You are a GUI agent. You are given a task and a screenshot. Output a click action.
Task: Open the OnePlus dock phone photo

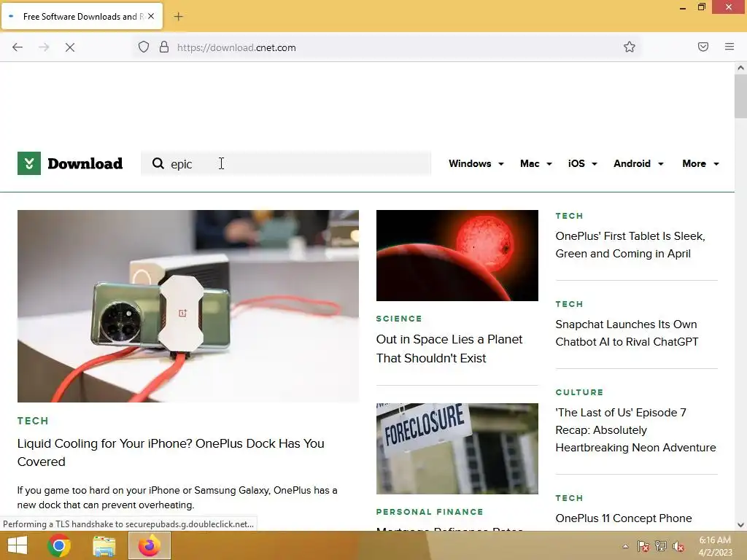tap(187, 306)
